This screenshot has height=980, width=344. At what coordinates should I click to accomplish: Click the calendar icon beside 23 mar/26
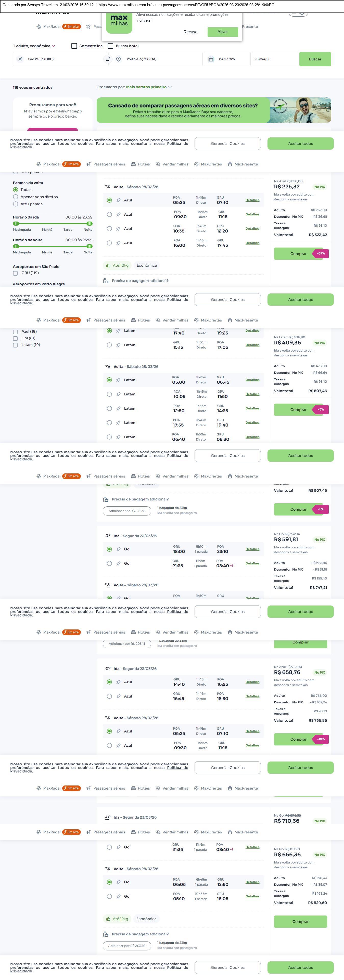(211, 59)
